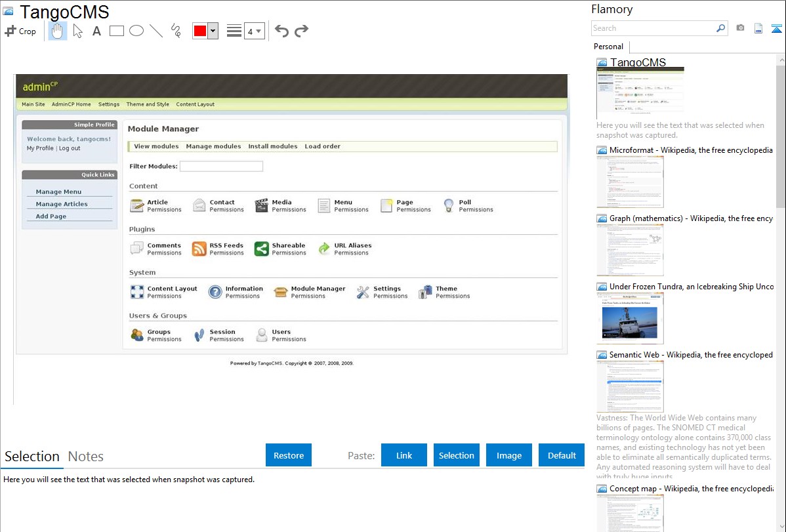The height and width of the screenshot is (532, 786).
Task: Click the Settings module tools icon
Action: [363, 292]
